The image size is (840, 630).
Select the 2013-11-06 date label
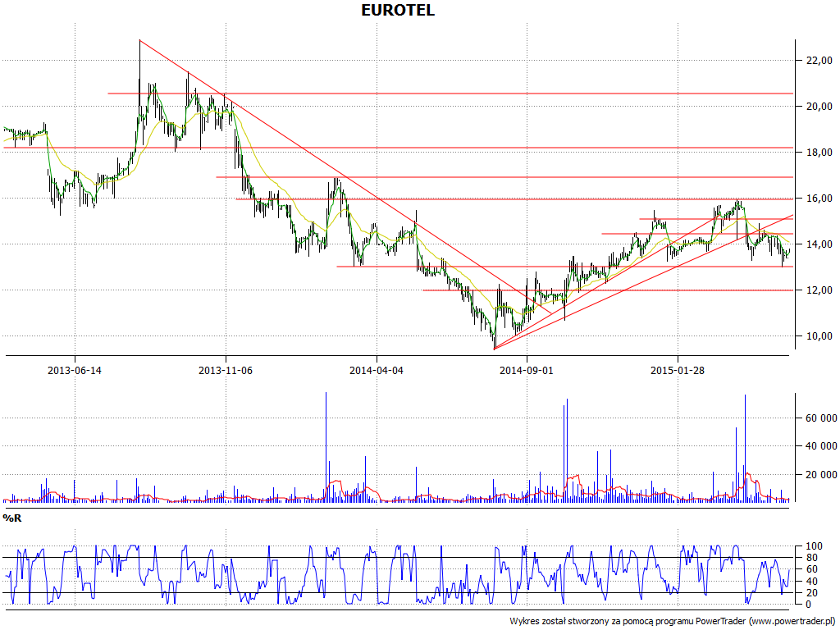pyautogui.click(x=226, y=370)
